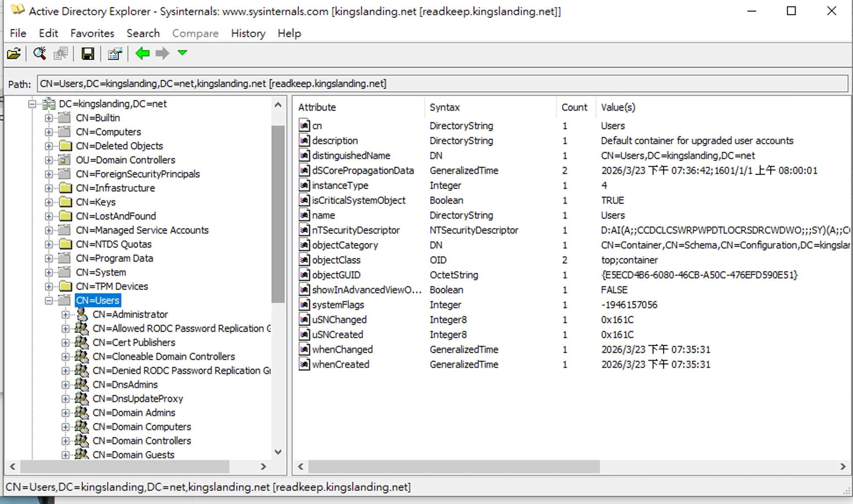Collapse the DC=kingslanding,DC=net root node

(x=32, y=104)
